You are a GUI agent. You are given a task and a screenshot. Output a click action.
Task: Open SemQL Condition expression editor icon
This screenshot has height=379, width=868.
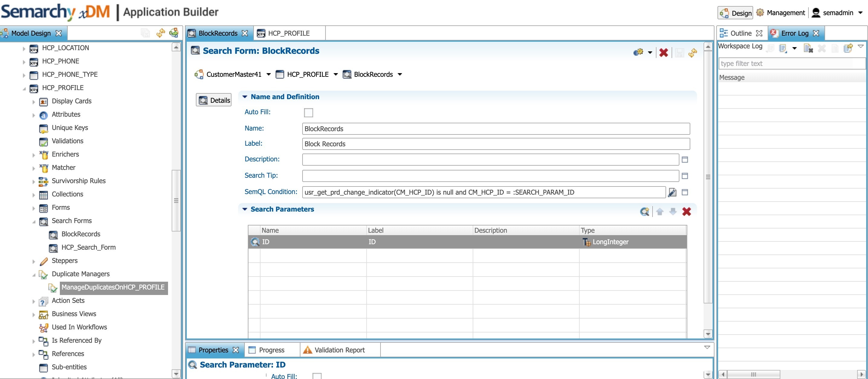(x=672, y=192)
